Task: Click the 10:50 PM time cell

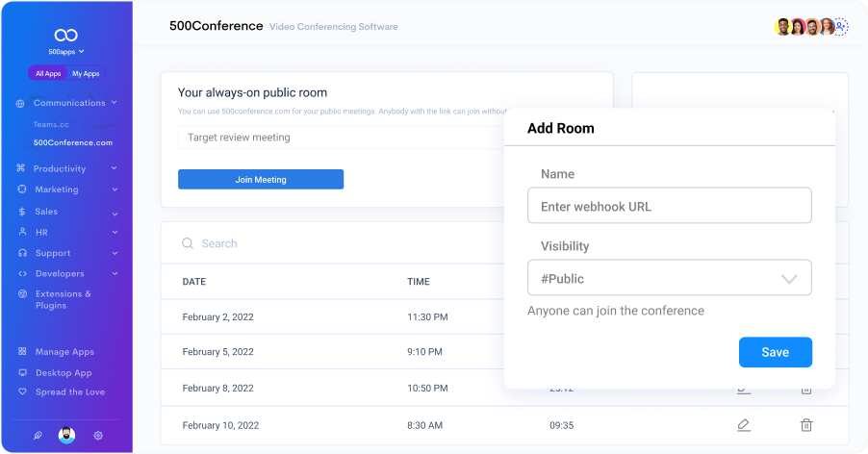Action: coord(428,389)
